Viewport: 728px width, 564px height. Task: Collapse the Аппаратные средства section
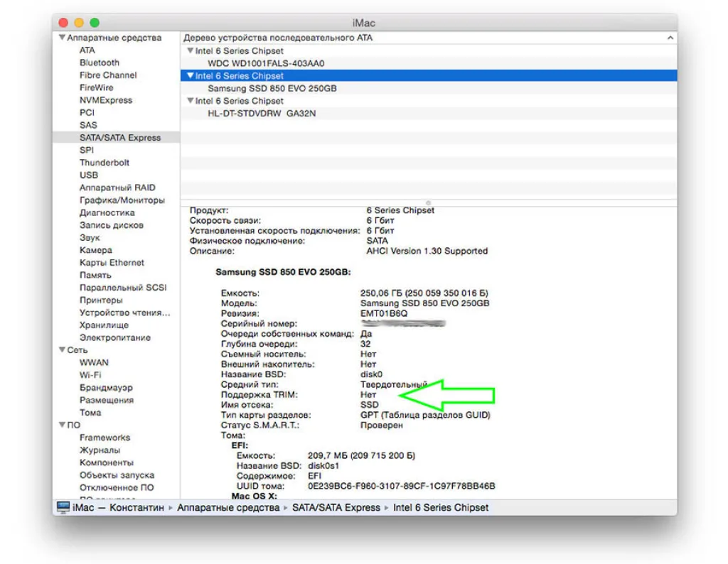(x=62, y=37)
